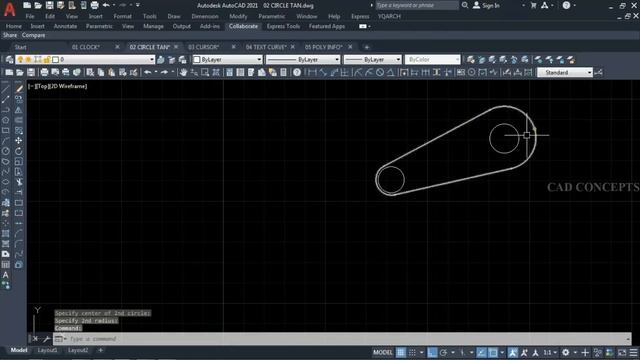
Task: Click the Make Object's Layer Current icon
Action: click(x=161, y=60)
